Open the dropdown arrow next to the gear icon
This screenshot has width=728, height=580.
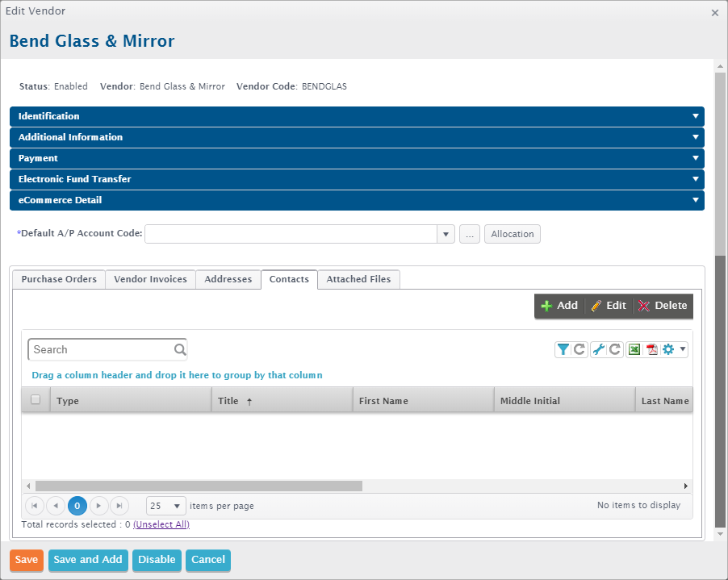pyautogui.click(x=683, y=349)
